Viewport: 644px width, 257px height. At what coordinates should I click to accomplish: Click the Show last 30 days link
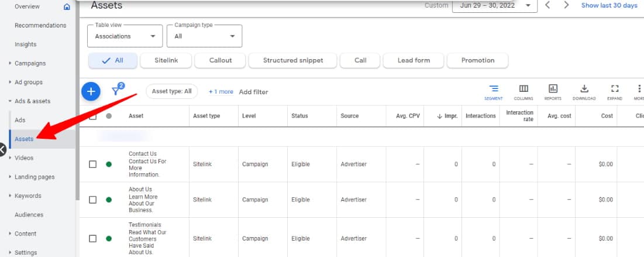[609, 5]
